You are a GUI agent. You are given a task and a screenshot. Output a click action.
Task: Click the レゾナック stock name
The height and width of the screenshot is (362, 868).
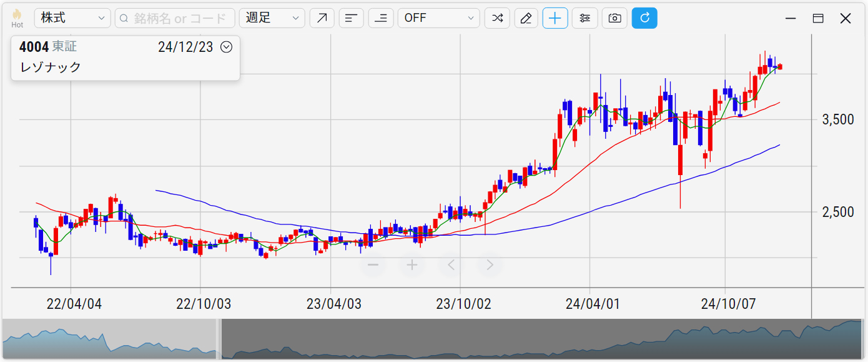click(51, 67)
